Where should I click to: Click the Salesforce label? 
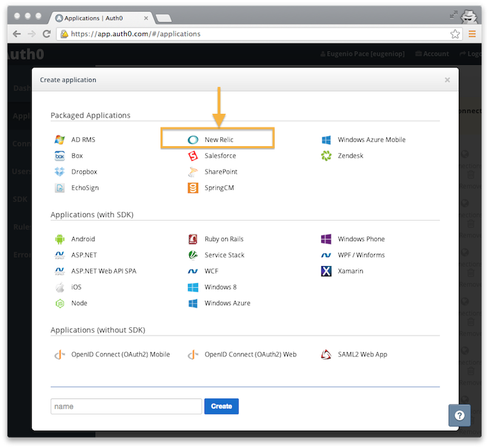220,156
